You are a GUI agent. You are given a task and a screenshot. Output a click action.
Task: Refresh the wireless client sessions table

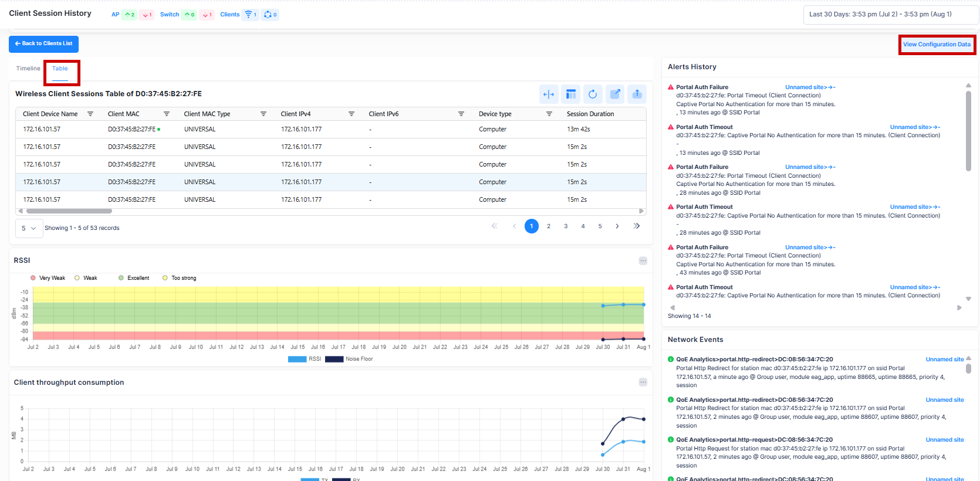(x=593, y=94)
